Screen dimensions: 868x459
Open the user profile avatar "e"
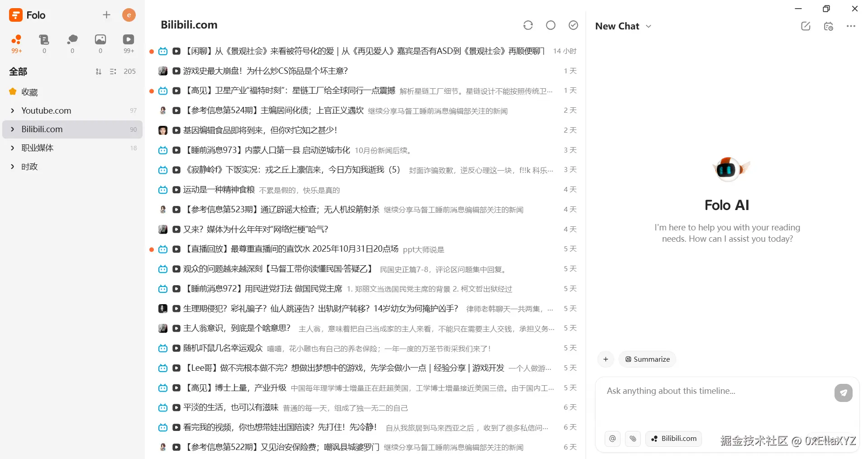(129, 15)
